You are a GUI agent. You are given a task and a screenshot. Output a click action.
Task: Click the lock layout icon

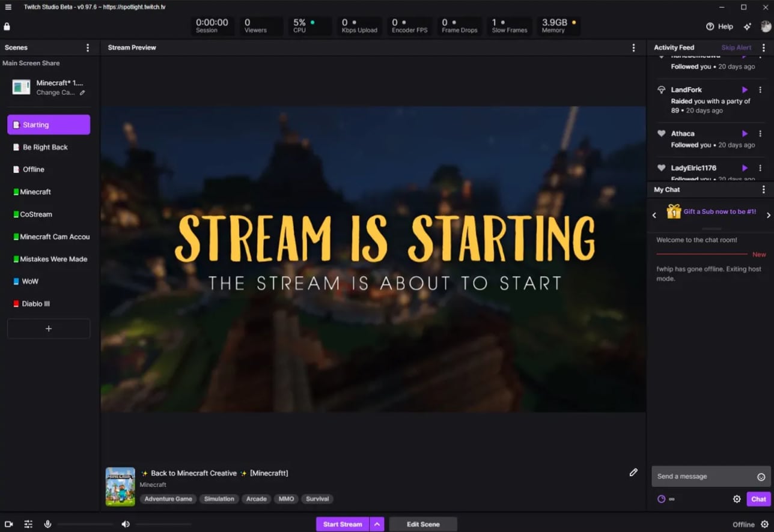pyautogui.click(x=7, y=26)
